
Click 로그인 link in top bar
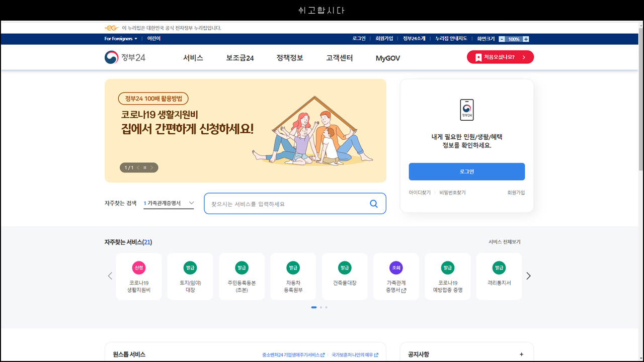point(359,39)
